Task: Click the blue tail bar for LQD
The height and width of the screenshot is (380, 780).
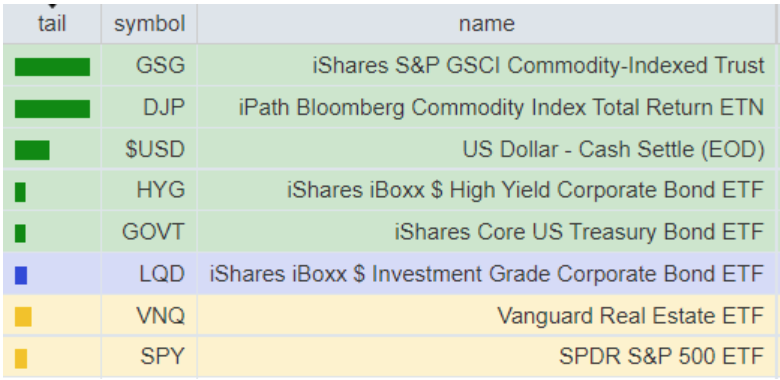Action: pyautogui.click(x=21, y=275)
